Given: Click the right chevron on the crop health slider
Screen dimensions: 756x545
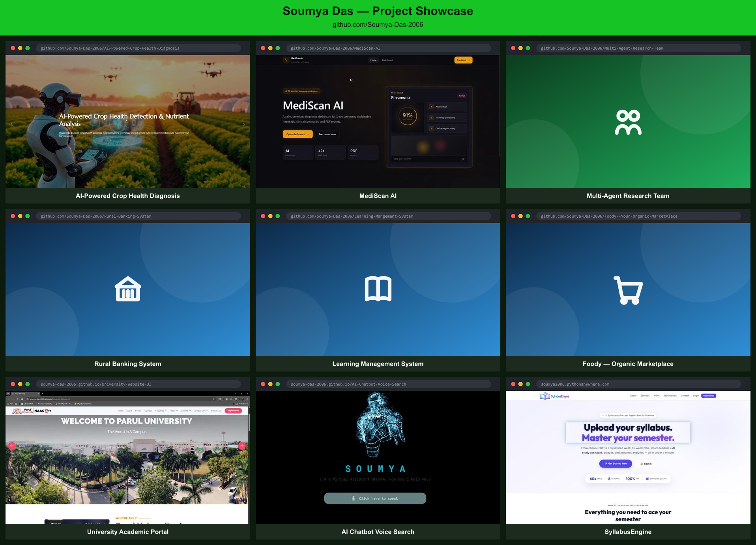Looking at the screenshot, I should [x=243, y=124].
